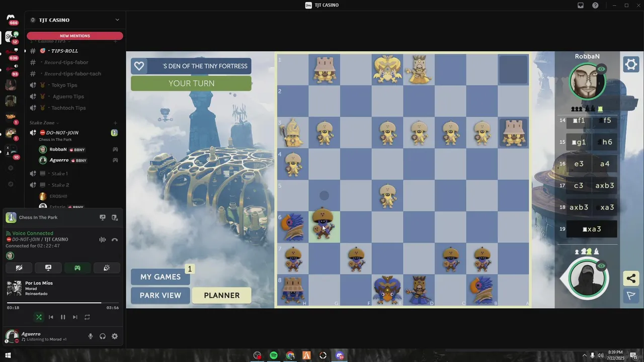Open Discord direct messages home icon

11,19
